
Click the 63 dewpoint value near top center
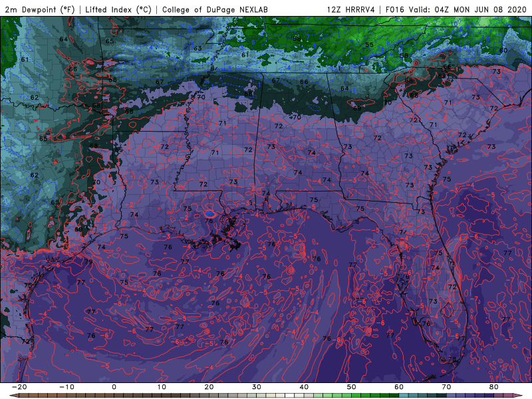tap(198, 49)
